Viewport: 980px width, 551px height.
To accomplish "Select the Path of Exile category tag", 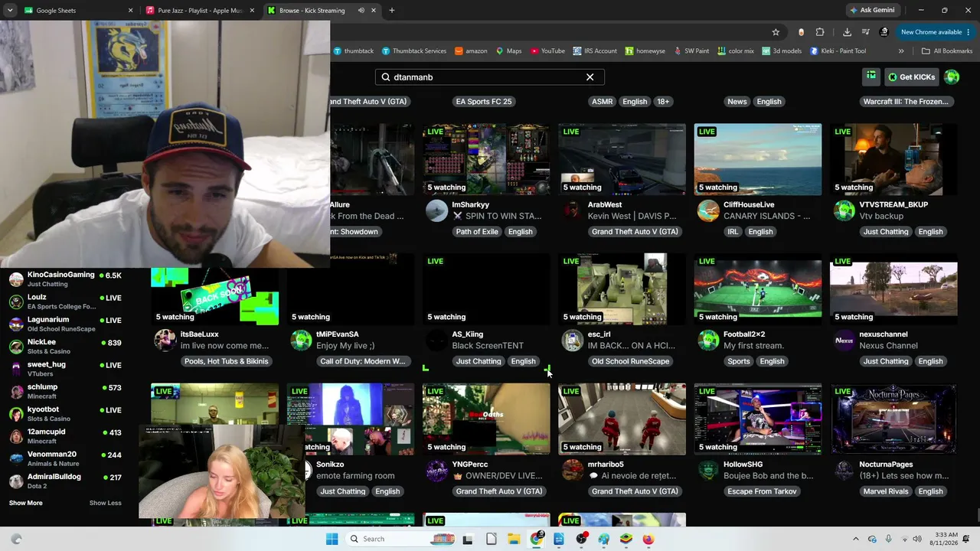I will pyautogui.click(x=477, y=232).
